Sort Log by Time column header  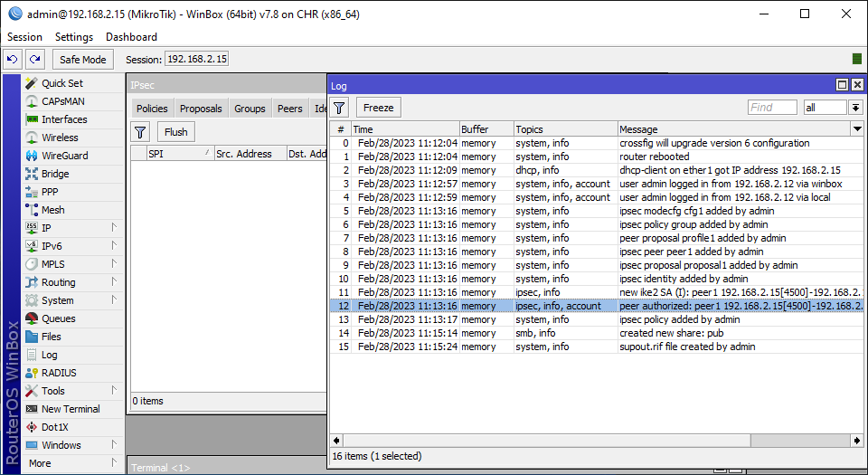405,129
